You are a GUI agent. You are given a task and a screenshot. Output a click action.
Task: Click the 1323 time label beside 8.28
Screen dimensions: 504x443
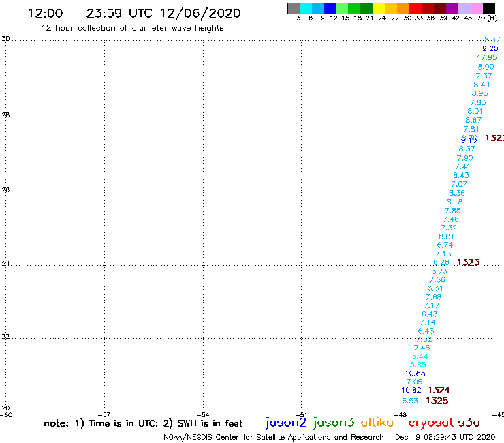click(x=469, y=262)
